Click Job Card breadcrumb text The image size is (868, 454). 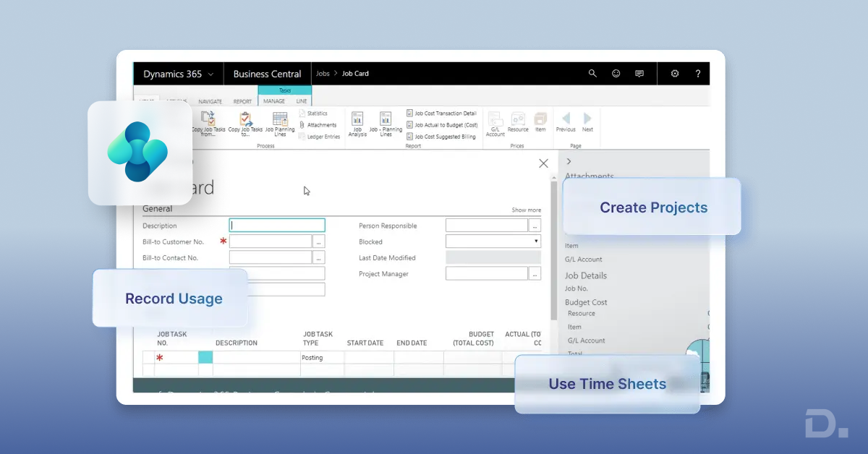355,74
